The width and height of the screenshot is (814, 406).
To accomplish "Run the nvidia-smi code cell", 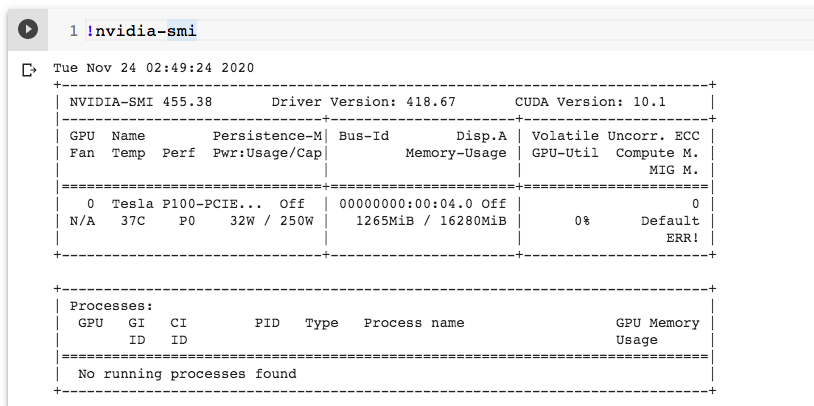I will 28,30.
